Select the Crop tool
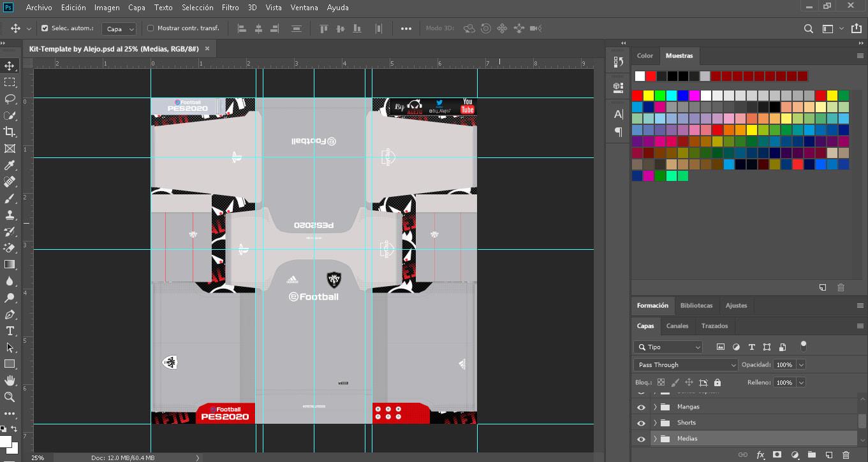 click(10, 132)
